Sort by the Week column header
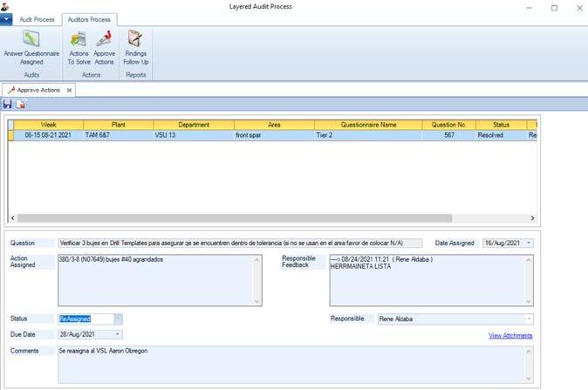 48,125
